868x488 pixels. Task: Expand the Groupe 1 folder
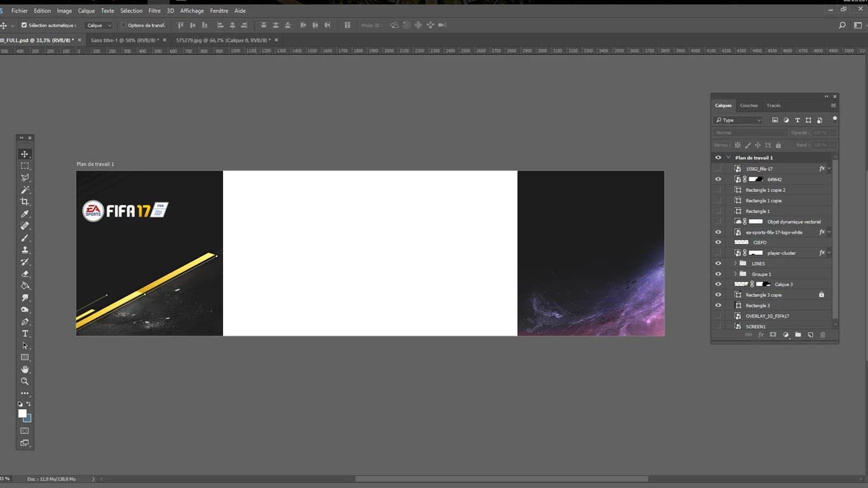pyautogui.click(x=735, y=274)
